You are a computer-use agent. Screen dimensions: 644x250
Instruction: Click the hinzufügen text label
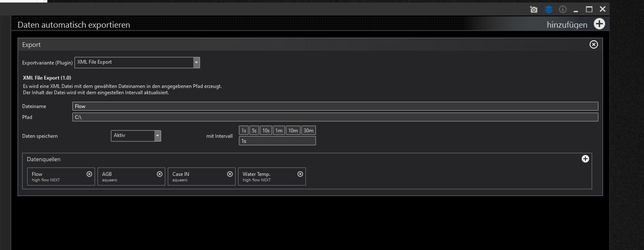[x=567, y=25]
